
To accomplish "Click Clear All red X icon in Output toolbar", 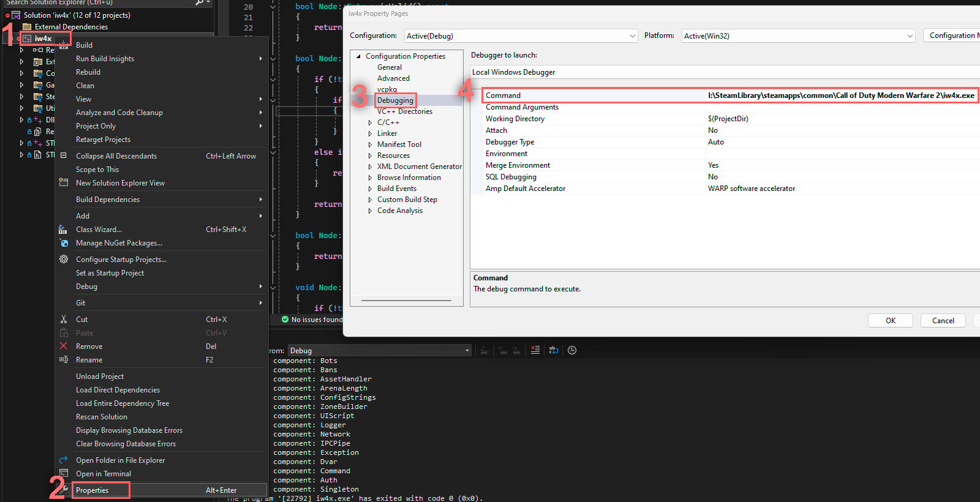I will 535,350.
